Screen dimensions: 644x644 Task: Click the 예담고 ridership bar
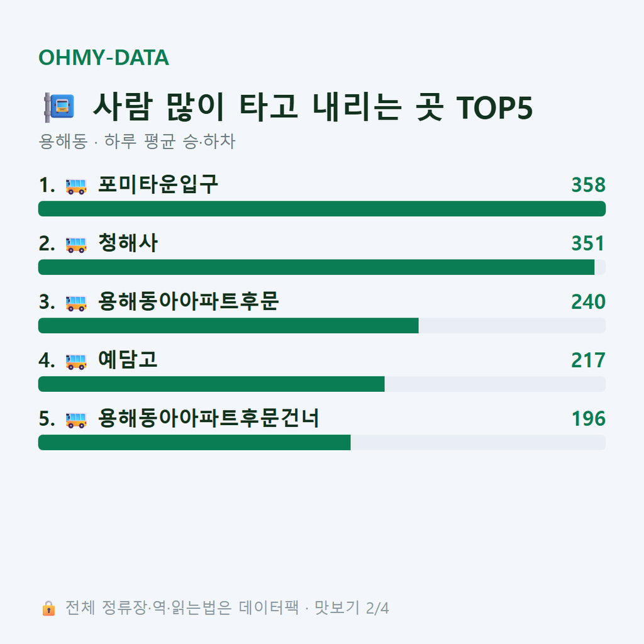[322, 384]
